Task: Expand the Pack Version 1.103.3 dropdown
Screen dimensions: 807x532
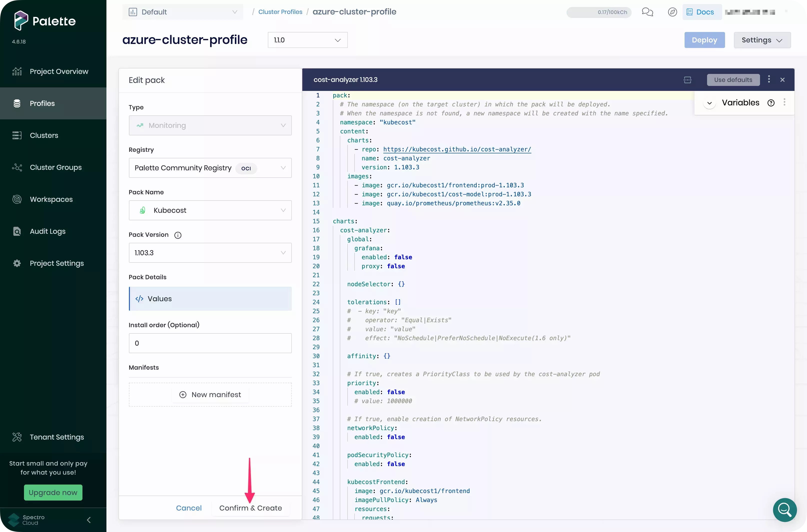Action: point(210,253)
